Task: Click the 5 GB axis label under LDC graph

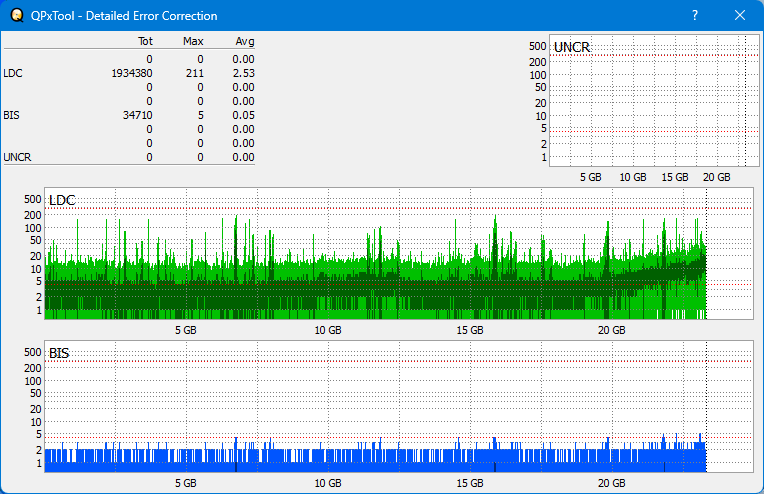Action: point(186,330)
